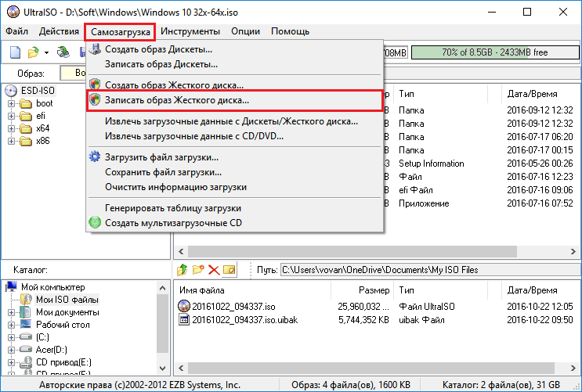
Task: Click the up-one-folder green arrow icon
Action: (182, 270)
